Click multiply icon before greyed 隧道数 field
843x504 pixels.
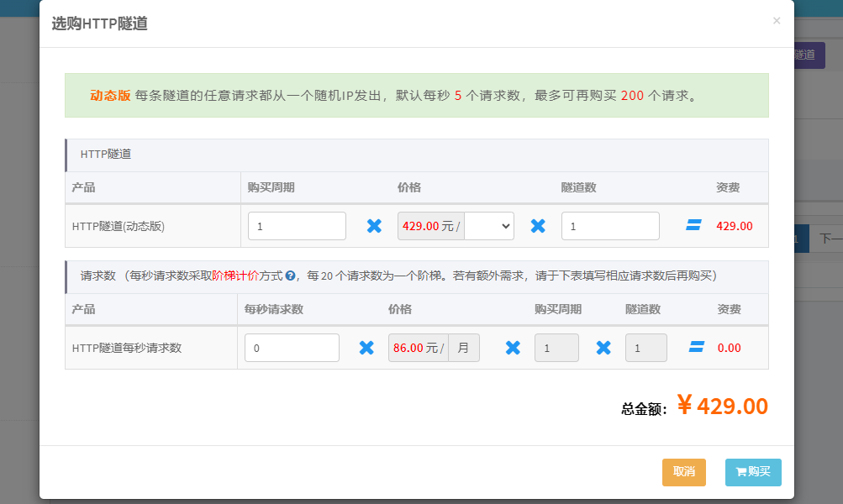(x=603, y=348)
